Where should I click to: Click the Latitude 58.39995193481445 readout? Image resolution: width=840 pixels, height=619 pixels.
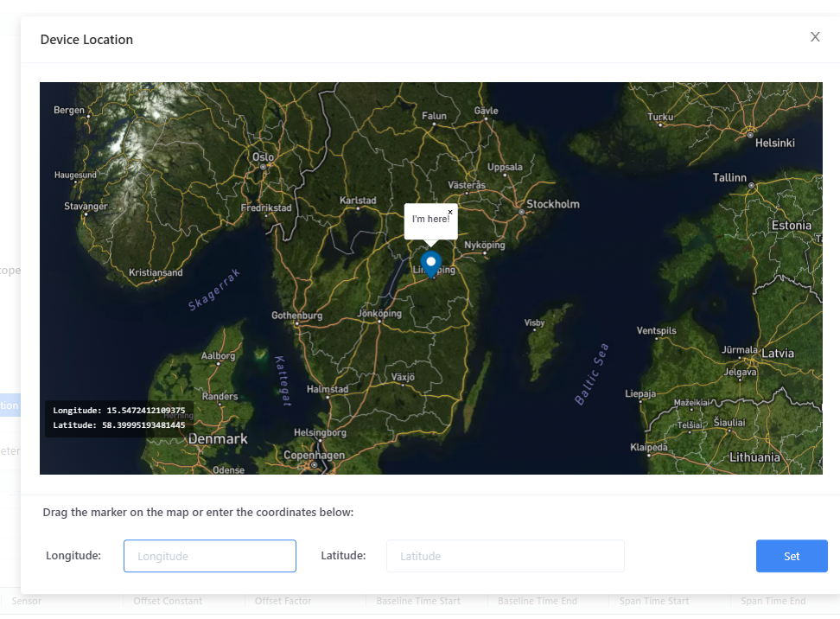119,425
